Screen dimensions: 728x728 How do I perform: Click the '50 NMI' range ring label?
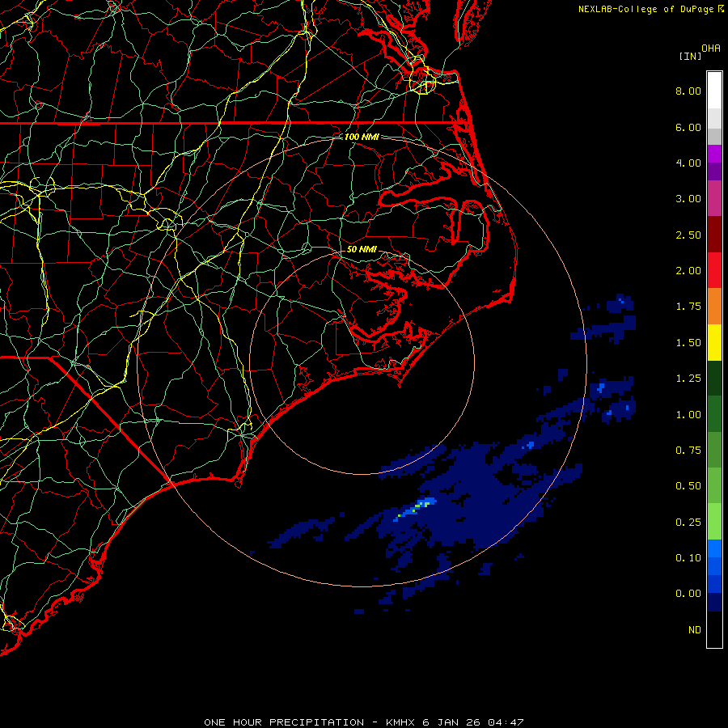coord(362,249)
